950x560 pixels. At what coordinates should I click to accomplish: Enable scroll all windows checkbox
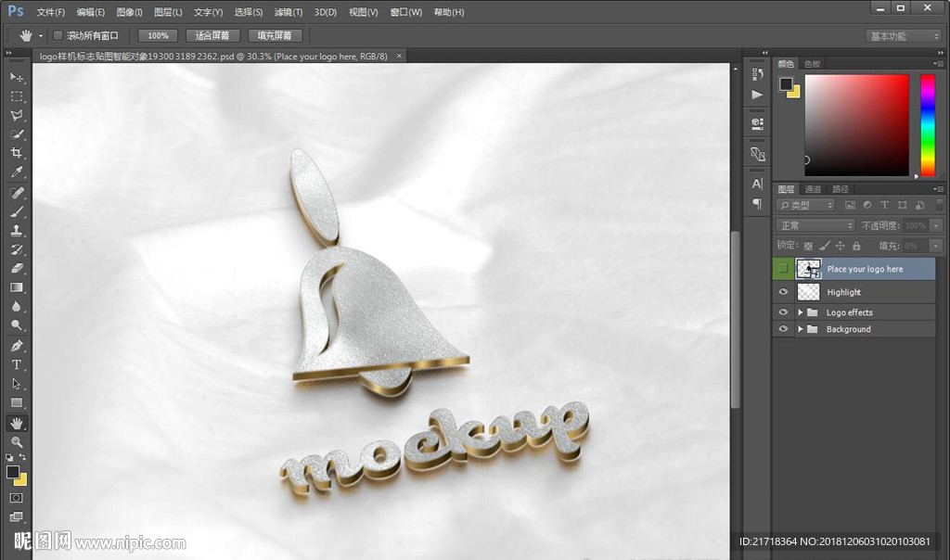[x=58, y=35]
